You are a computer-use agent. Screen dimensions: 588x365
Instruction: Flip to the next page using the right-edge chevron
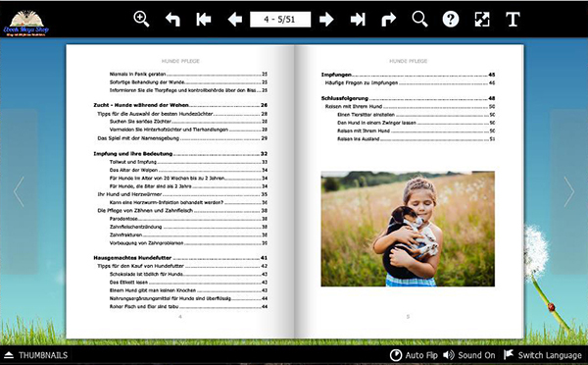tap(568, 191)
